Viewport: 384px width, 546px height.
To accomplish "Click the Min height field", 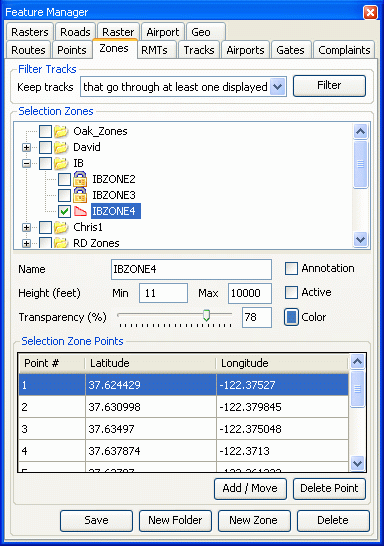I will pyautogui.click(x=163, y=293).
